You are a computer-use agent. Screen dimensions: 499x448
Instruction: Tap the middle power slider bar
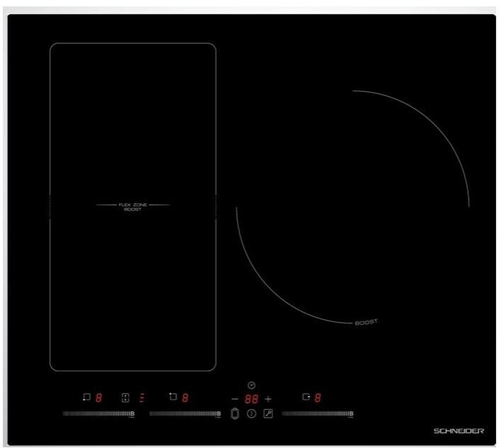tap(184, 413)
